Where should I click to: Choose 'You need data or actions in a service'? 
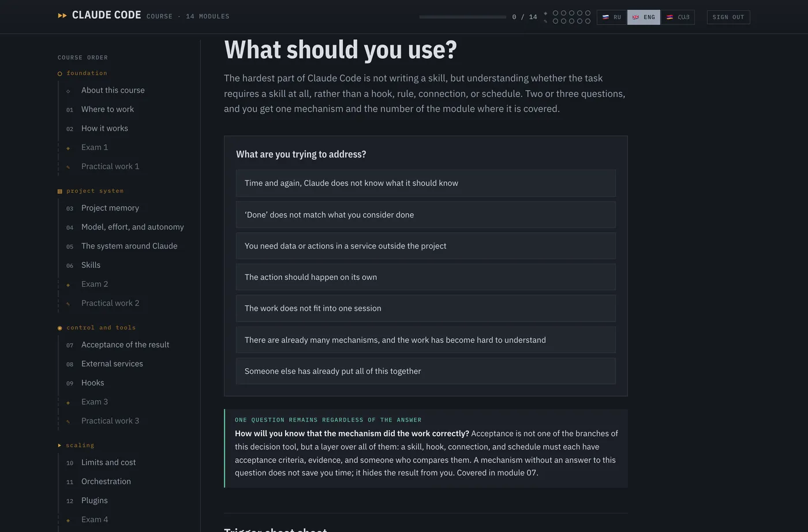click(x=426, y=246)
